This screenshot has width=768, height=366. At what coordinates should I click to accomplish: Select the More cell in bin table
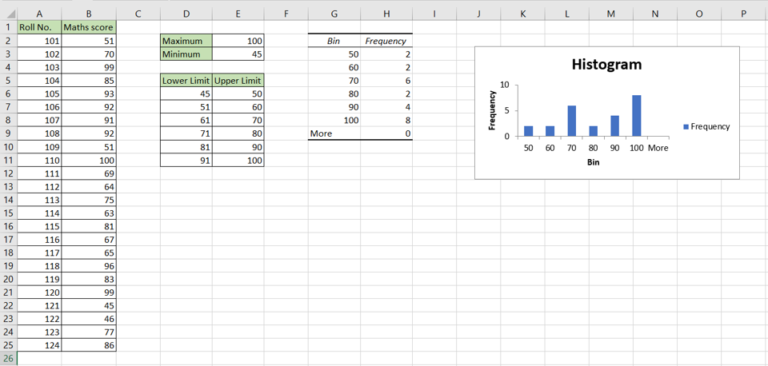click(334, 133)
